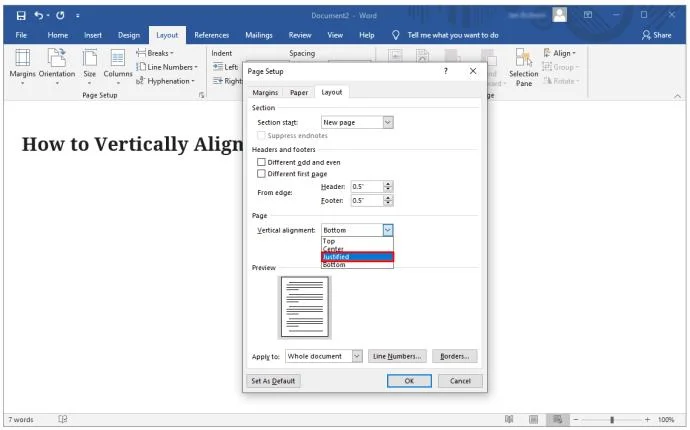Switch to the References tab
This screenshot has height=430, width=690.
pyautogui.click(x=211, y=35)
